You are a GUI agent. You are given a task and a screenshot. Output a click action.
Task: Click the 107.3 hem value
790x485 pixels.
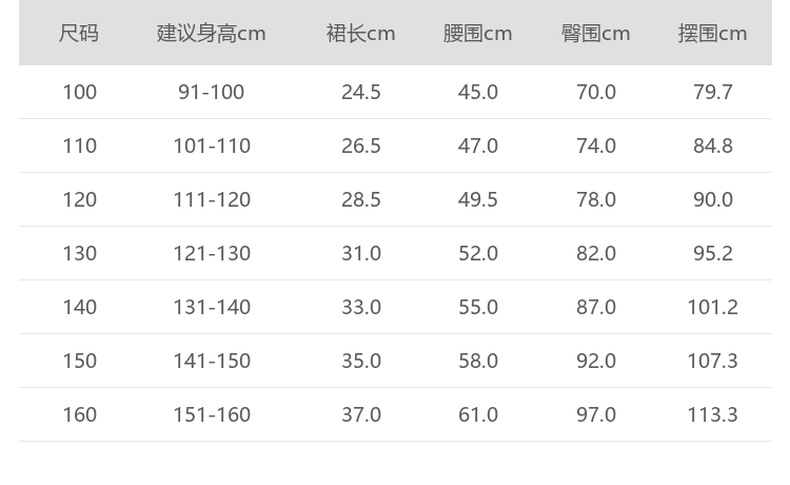[713, 361]
